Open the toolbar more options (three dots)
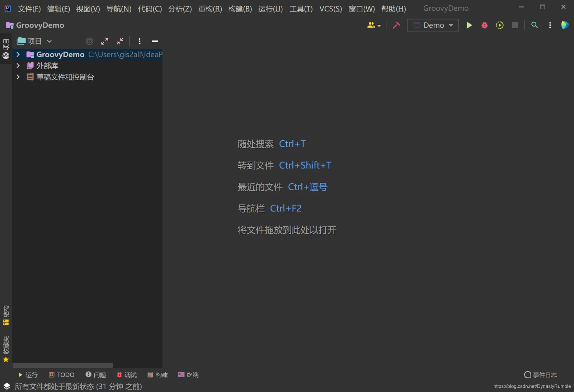 point(550,25)
